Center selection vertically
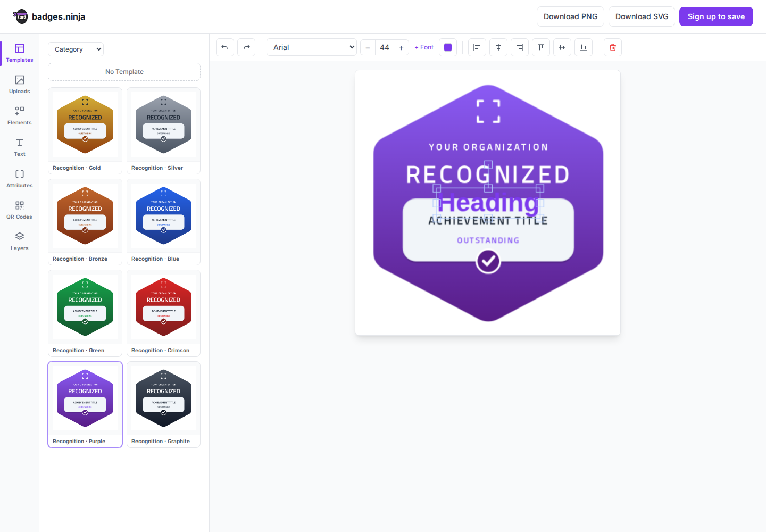The height and width of the screenshot is (532, 766). [x=562, y=47]
